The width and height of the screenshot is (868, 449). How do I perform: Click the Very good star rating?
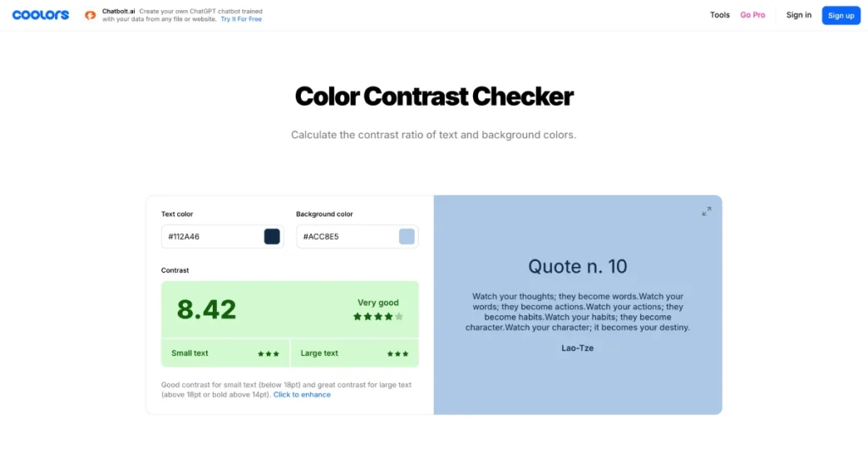click(378, 317)
